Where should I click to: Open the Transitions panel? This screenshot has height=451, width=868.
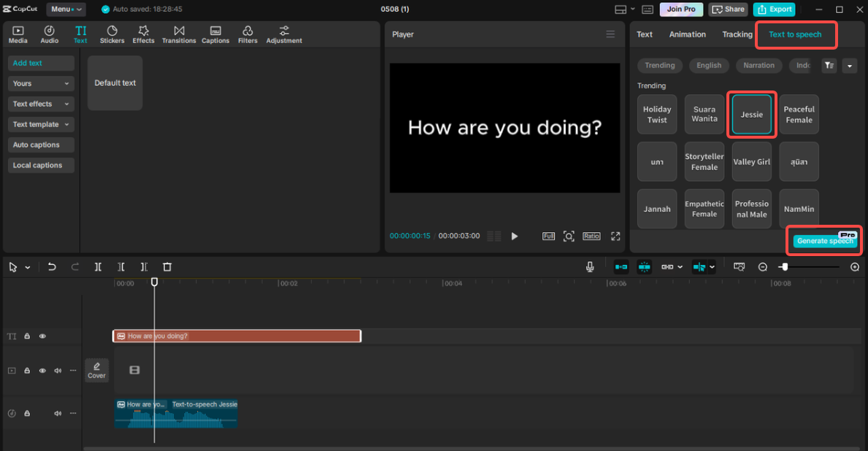179,34
